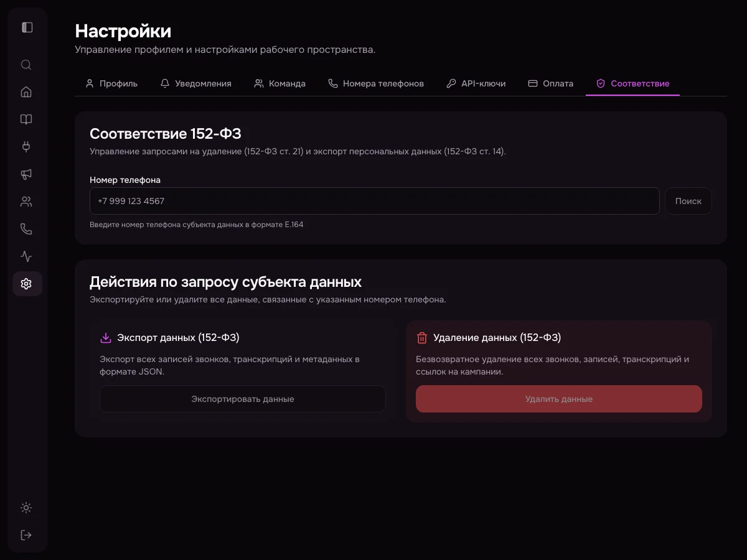The width and height of the screenshot is (747, 560).
Task: Open analytics via the activity waveform icon
Action: point(26,256)
